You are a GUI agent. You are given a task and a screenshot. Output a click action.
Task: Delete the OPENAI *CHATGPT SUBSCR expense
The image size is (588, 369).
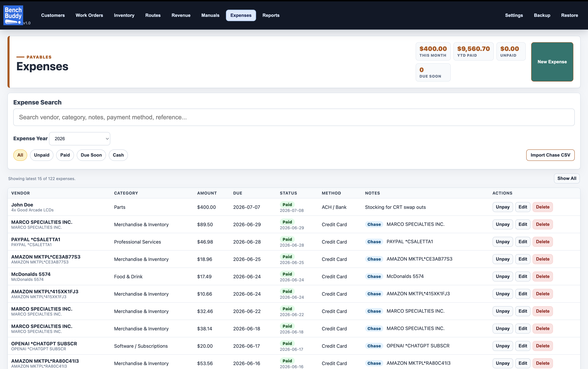click(543, 346)
